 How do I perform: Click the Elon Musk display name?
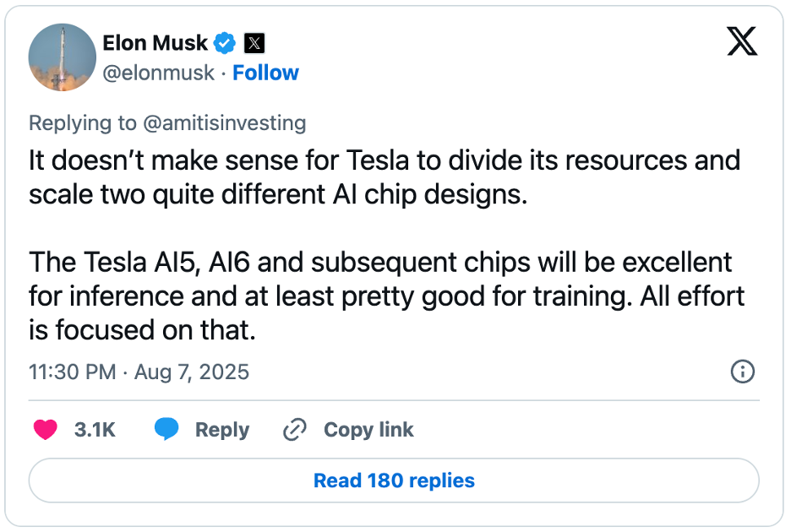click(155, 42)
